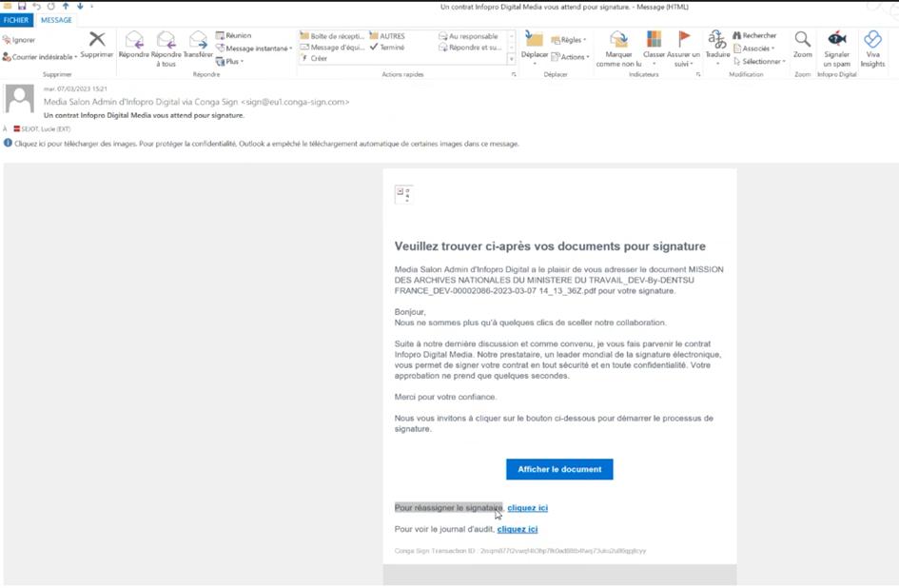Forward the message with Transférer
This screenshot has width=899, height=588.
point(198,46)
